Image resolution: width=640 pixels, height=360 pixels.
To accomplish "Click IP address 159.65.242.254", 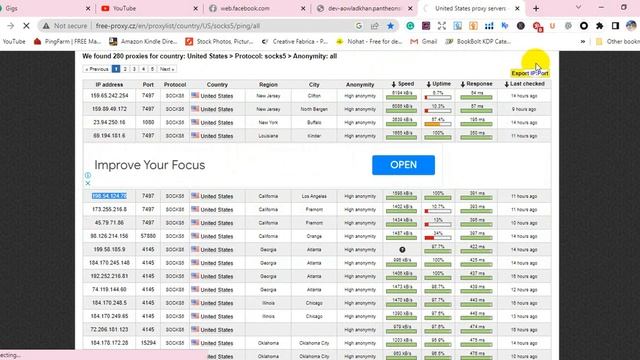I will [109, 96].
